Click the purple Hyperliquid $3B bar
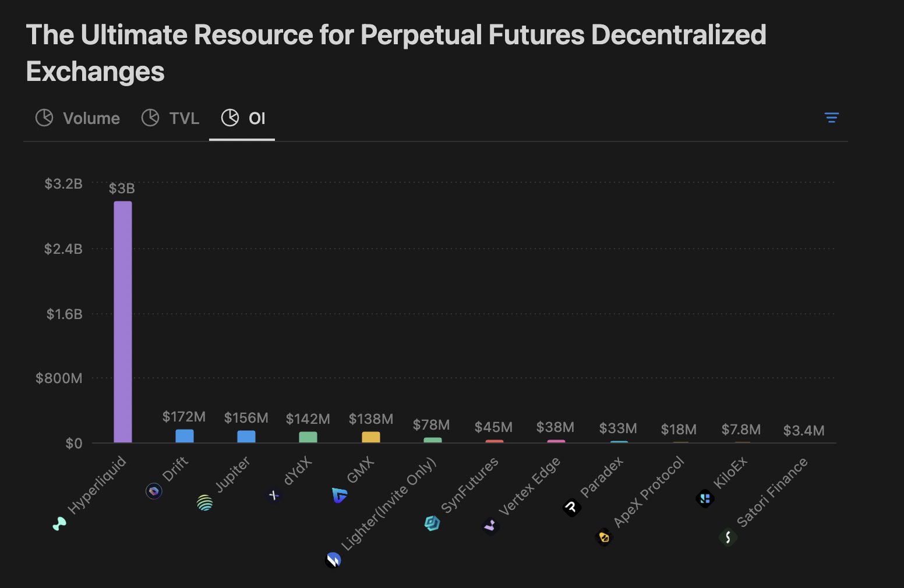This screenshot has width=904, height=588. (x=123, y=320)
